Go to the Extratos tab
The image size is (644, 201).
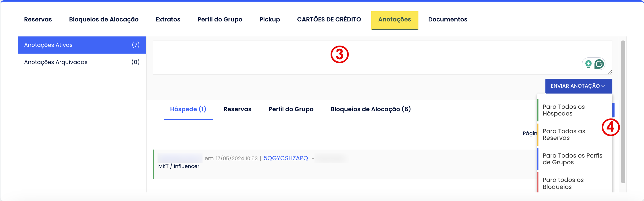(x=168, y=20)
